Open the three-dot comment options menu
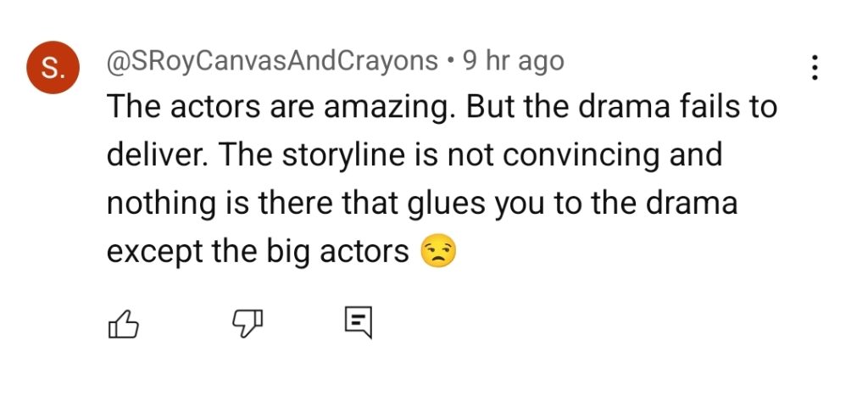Image resolution: width=868 pixels, height=397 pixels. 815,68
